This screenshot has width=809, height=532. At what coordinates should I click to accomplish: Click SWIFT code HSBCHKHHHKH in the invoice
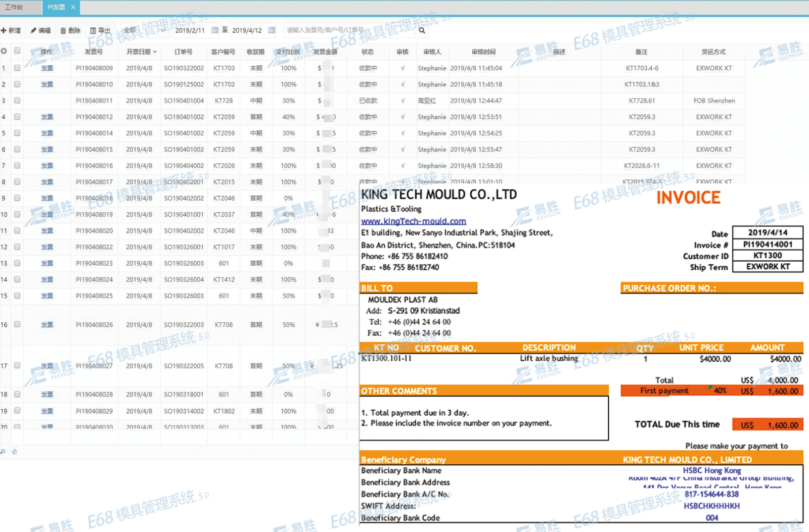[711, 506]
